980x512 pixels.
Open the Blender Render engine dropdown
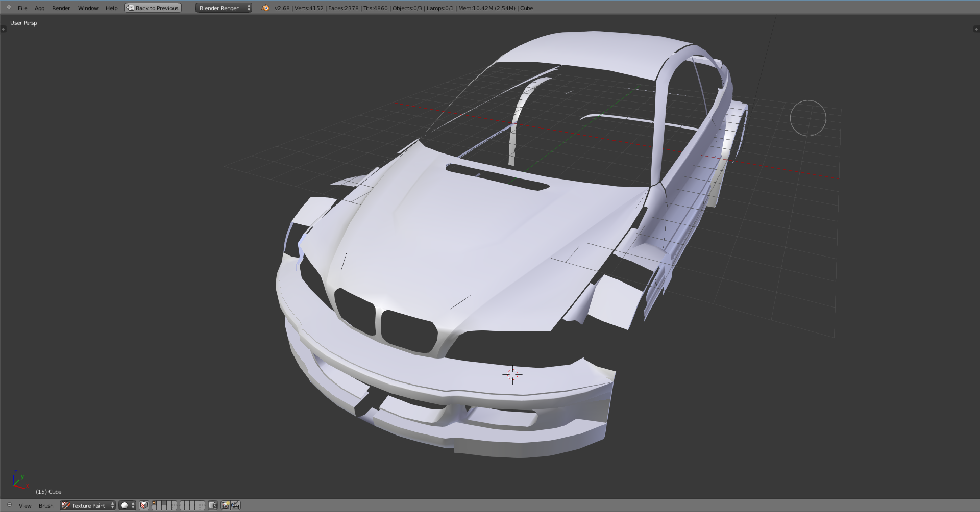click(x=224, y=8)
